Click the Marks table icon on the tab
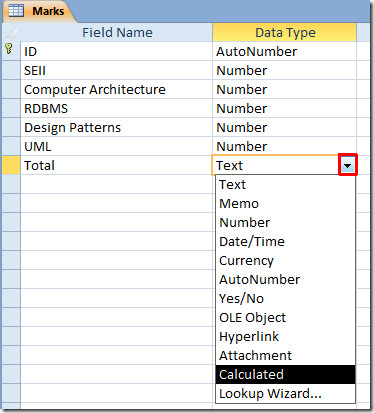The image size is (374, 413). point(16,11)
